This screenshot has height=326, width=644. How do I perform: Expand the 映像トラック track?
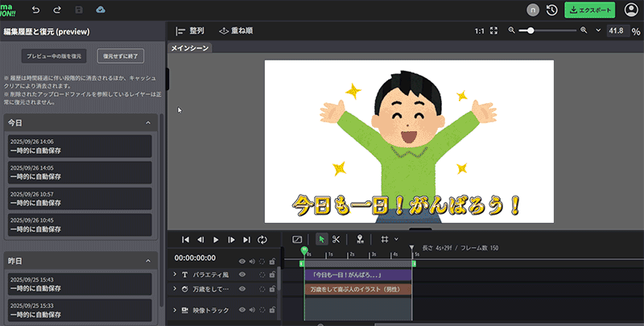point(175,310)
